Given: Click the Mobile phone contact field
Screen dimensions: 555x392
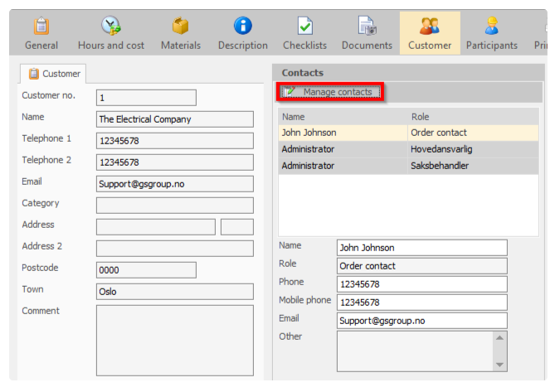Looking at the screenshot, I should click(422, 302).
